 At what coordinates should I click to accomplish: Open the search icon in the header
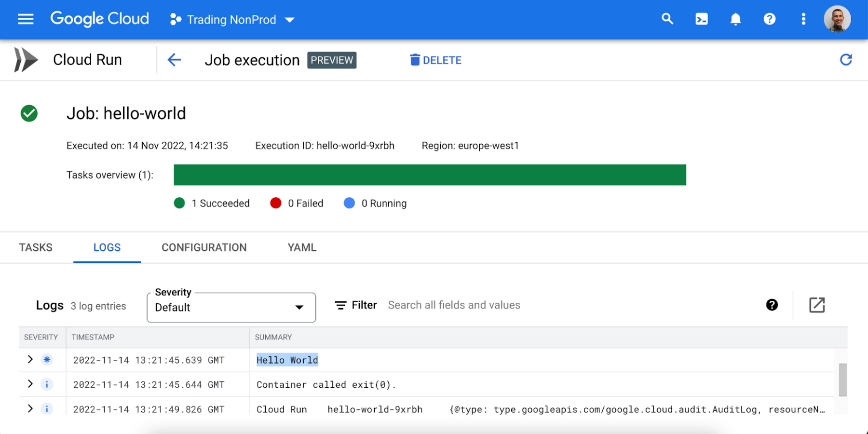tap(667, 19)
